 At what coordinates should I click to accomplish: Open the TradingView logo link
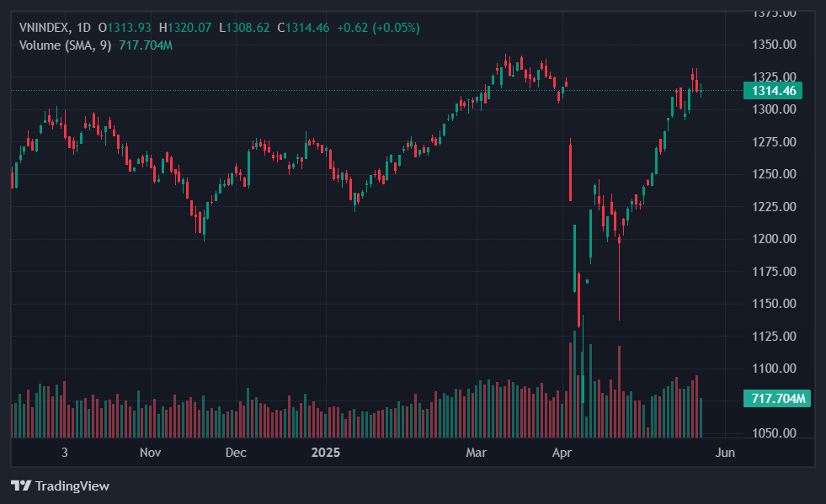coord(60,485)
